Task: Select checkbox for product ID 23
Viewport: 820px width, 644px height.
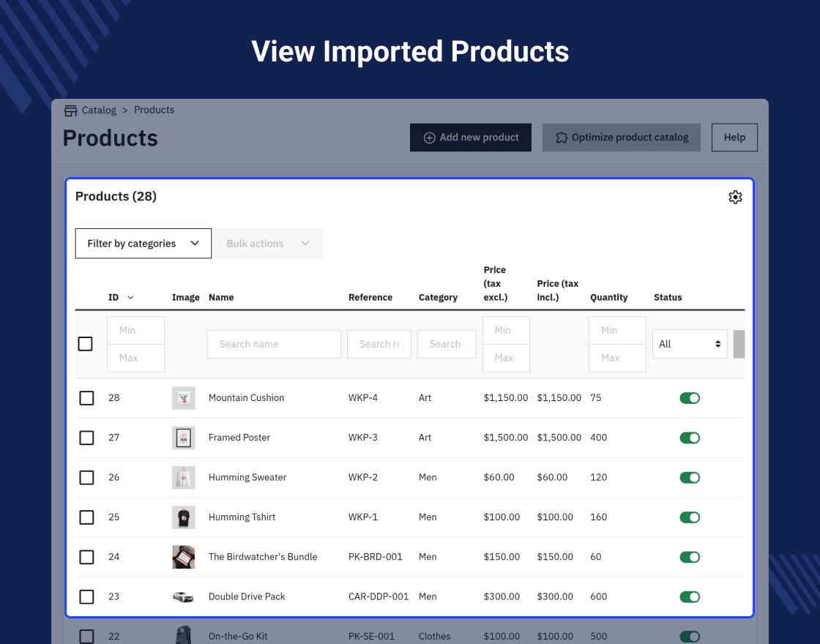Action: pos(87,596)
